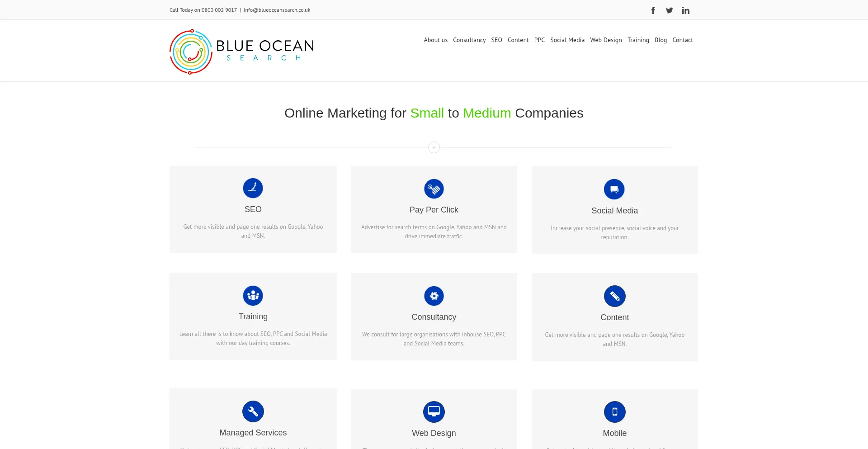Click the Managed Services wrench icon

[253, 411]
